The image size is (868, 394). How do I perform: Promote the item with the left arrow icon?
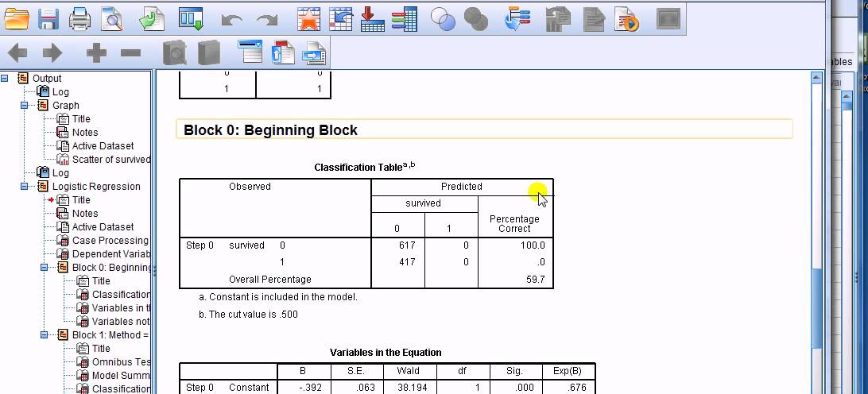pos(17,53)
